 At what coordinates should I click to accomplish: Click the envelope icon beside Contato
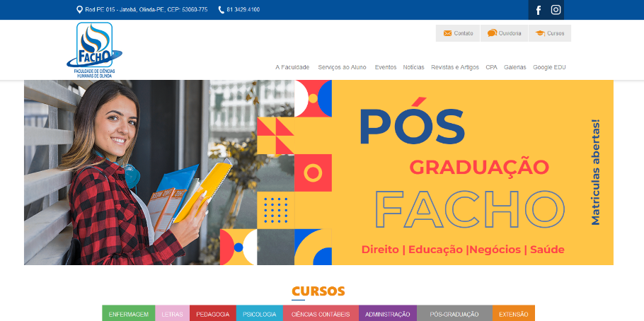(448, 33)
